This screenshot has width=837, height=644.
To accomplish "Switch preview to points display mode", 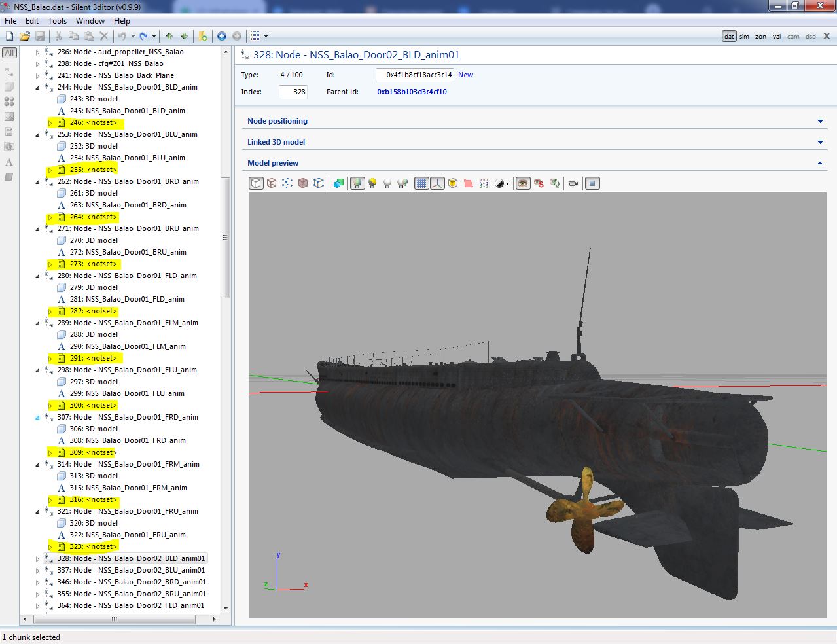I will pyautogui.click(x=287, y=183).
